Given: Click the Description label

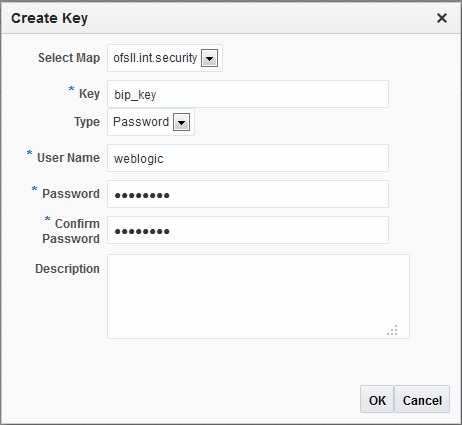Looking at the screenshot, I should click(x=67, y=269).
